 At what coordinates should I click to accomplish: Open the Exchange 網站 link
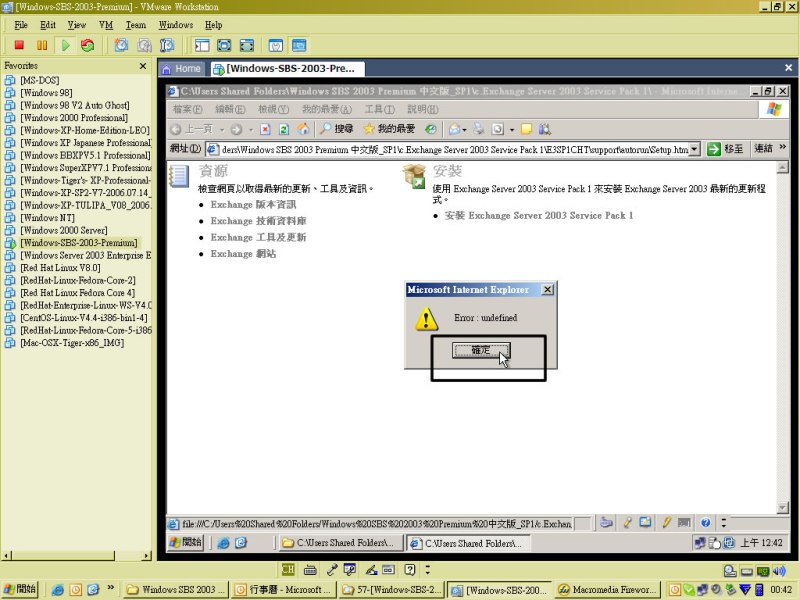243,254
